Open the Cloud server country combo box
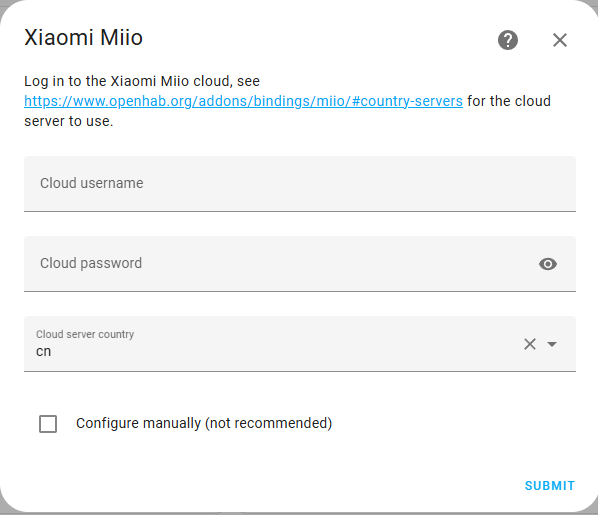The image size is (598, 515). coord(300,344)
